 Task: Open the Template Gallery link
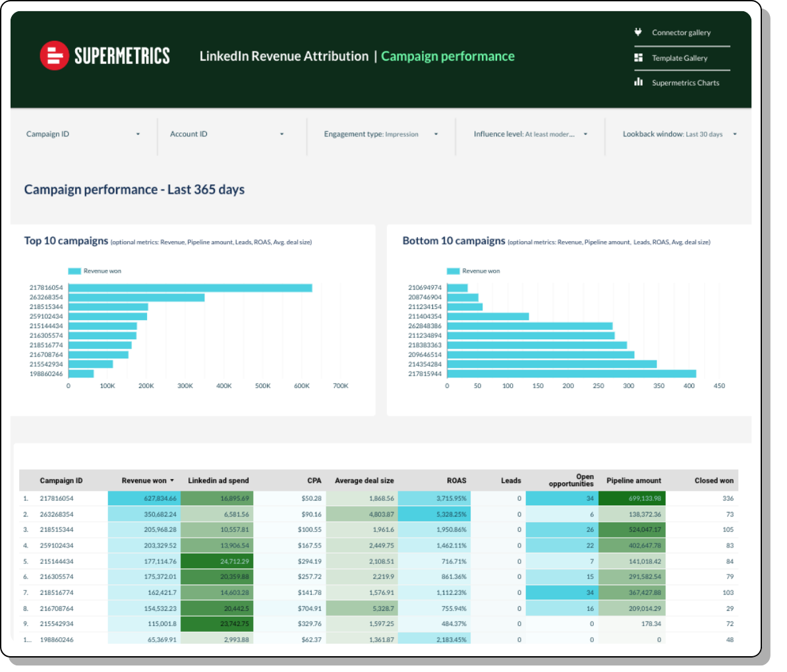680,58
